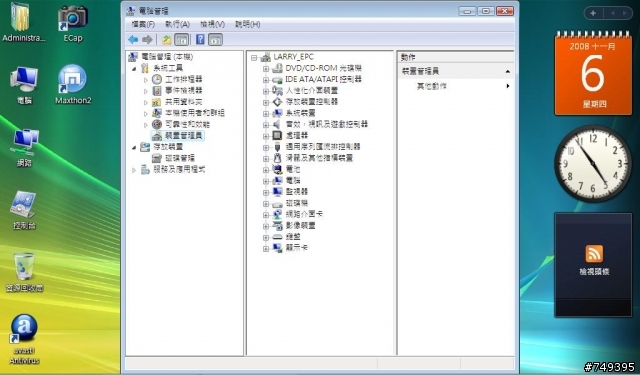Select the 磁碟機 label in the device list
The image size is (640, 375).
point(297,203)
